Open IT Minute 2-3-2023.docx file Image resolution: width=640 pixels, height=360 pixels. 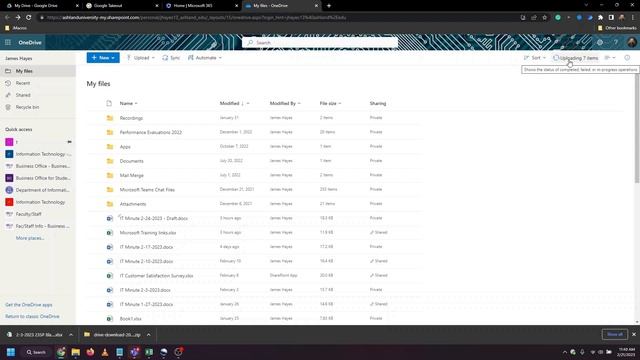[145, 290]
